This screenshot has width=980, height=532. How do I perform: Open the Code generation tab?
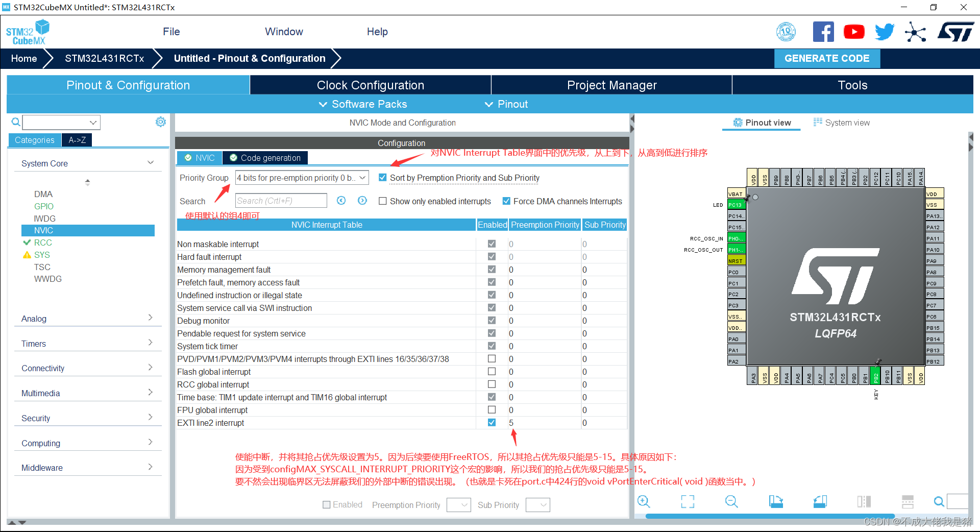tap(265, 158)
